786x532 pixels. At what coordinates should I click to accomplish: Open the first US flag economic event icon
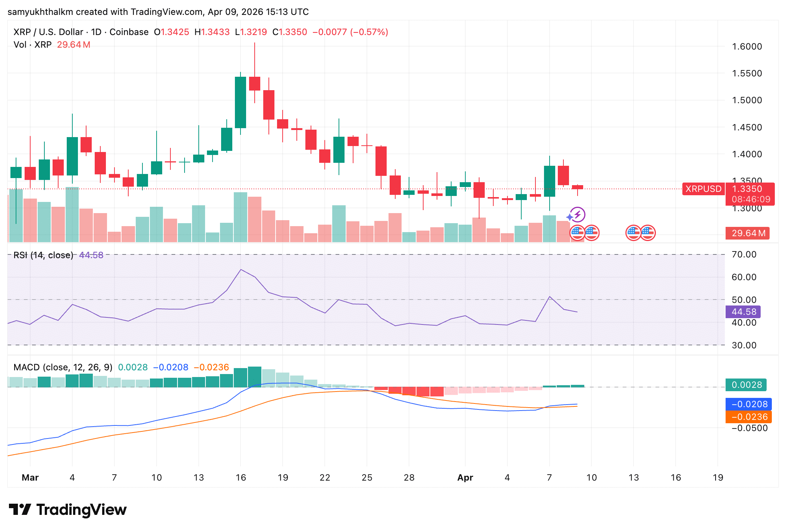(x=578, y=232)
